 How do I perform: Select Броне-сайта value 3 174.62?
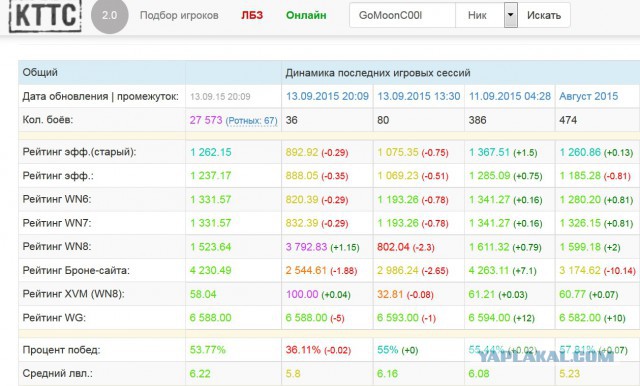580,271
